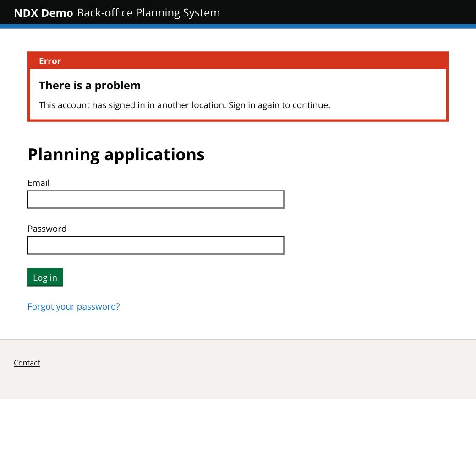Click the There is a problem heading
Image resolution: width=476 pixels, height=458 pixels.
click(x=90, y=85)
